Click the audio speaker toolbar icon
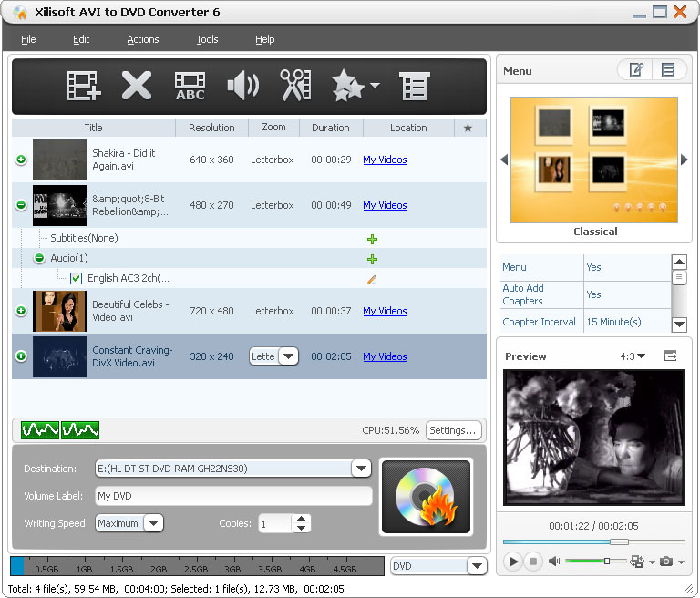700x598 pixels. pyautogui.click(x=242, y=86)
